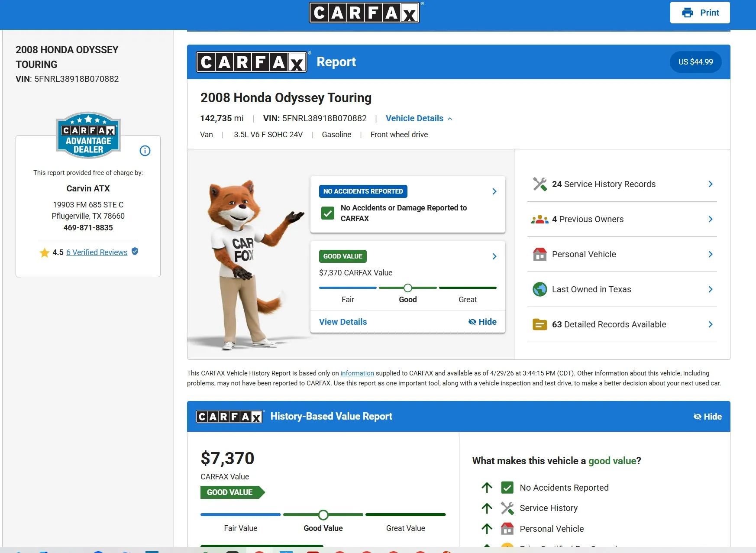This screenshot has width=756, height=553.
Task: Click the 63 Detailed Records Available label
Action: 609,324
